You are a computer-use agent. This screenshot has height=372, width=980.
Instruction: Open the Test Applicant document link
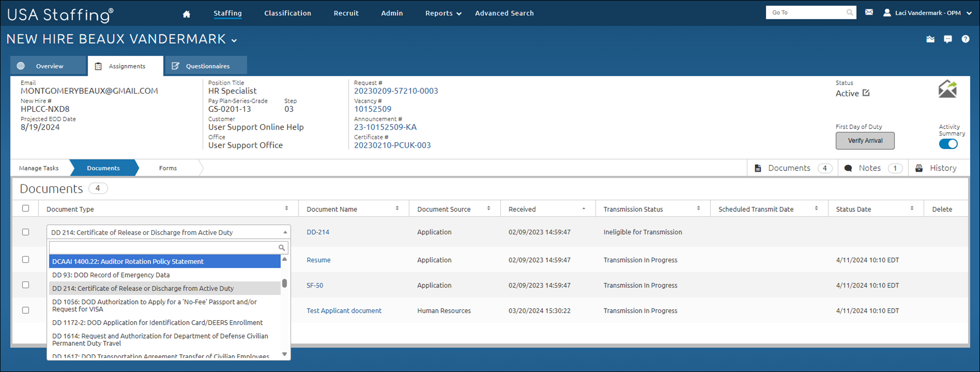[344, 310]
